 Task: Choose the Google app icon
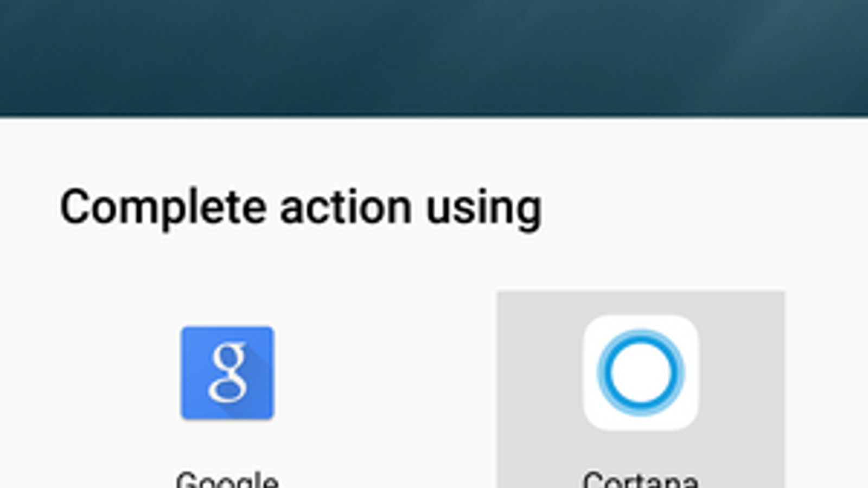[227, 373]
